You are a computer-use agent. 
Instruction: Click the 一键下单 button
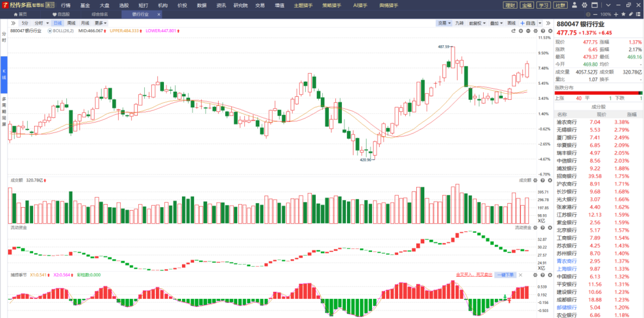point(505,275)
